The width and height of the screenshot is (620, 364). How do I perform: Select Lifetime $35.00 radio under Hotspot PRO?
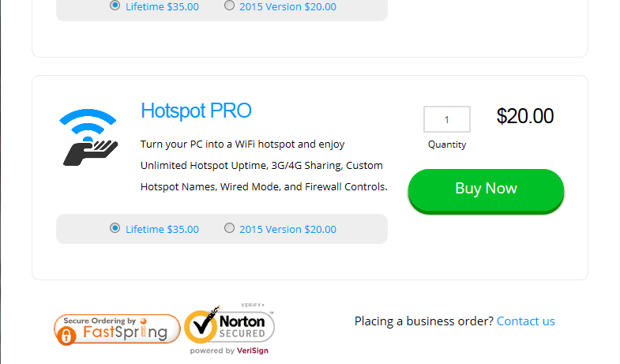[115, 228]
